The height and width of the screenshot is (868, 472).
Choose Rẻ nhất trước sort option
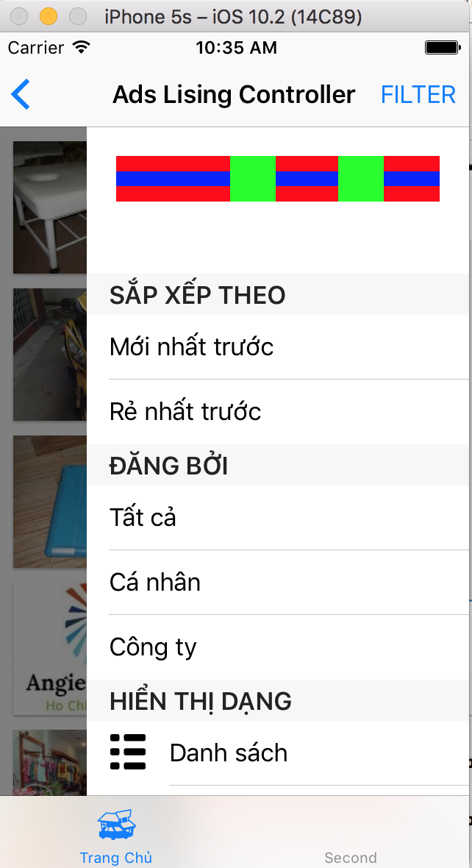click(278, 412)
